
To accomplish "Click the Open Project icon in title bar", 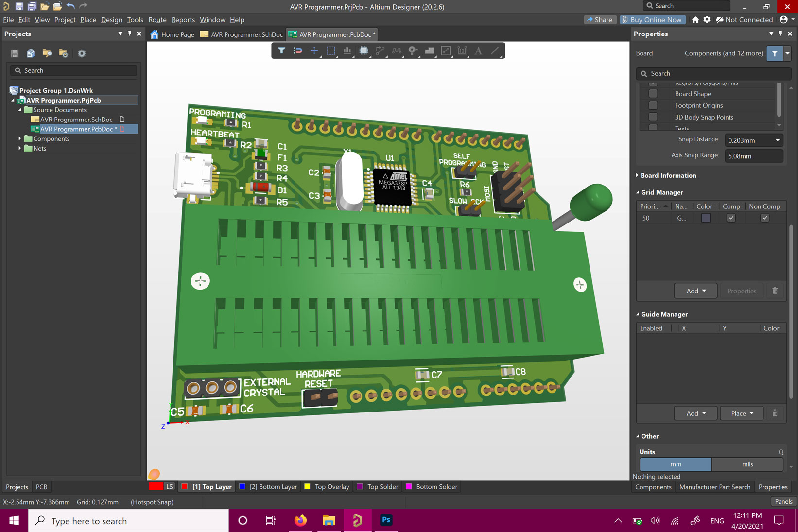I will [57, 6].
